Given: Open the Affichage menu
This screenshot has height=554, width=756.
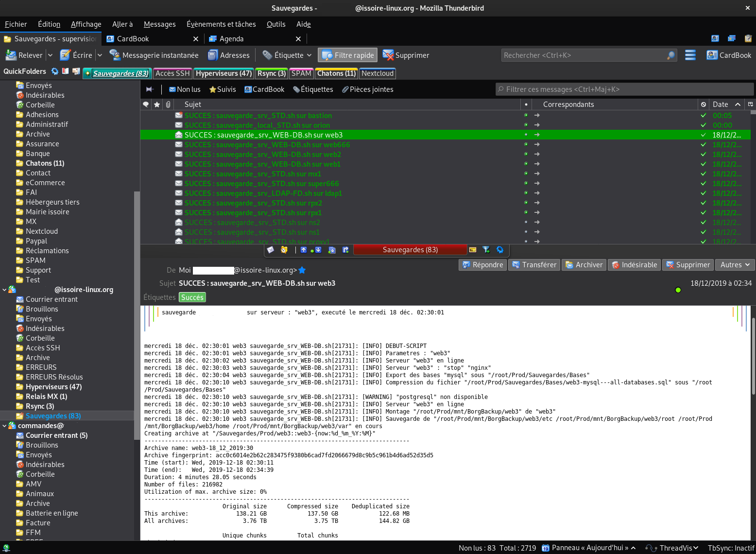Looking at the screenshot, I should click(x=86, y=24).
